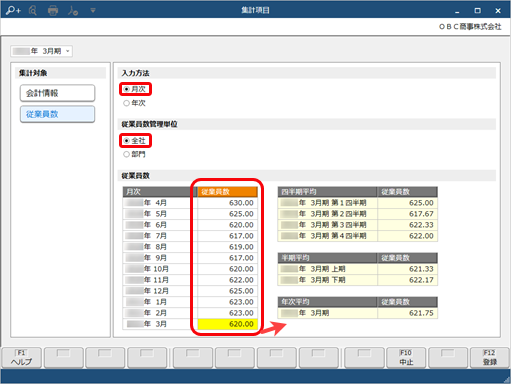Image resolution: width=511 pixels, height=384 pixels.
Task: Click the OBC商事株式会社 company name
Action: (470, 27)
